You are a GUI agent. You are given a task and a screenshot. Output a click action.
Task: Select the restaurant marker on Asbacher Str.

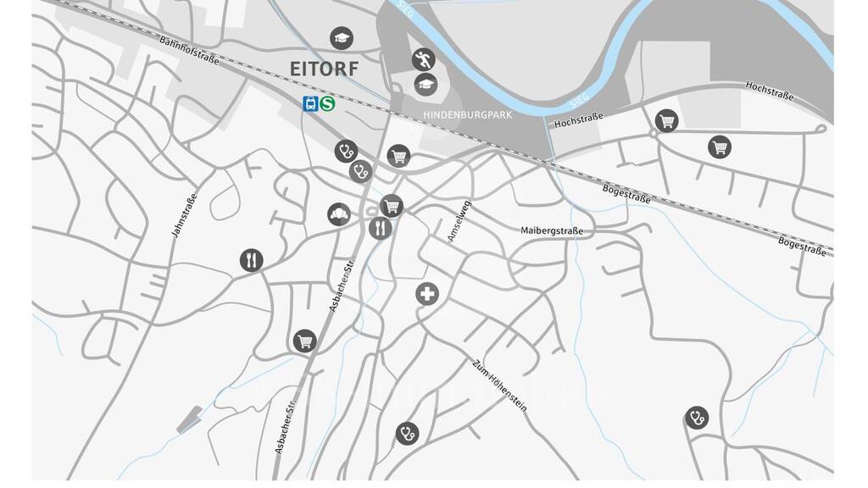[381, 227]
